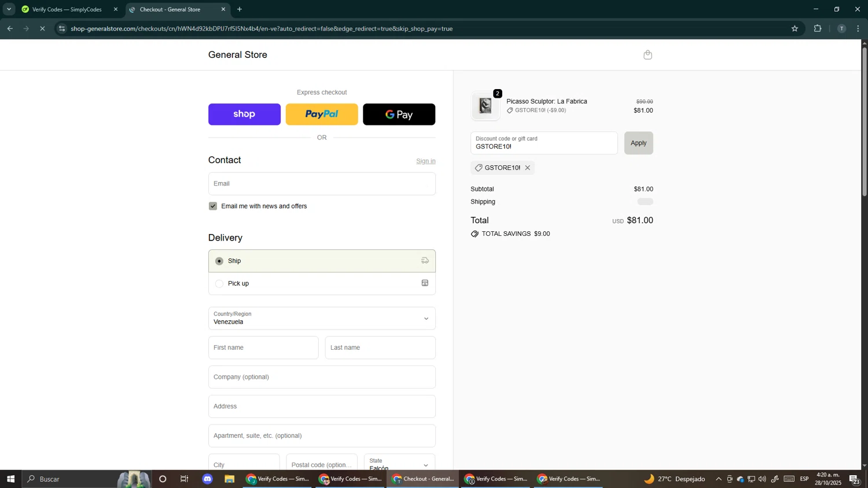Focus the Email input field
The image size is (868, 488).
pos(322,184)
